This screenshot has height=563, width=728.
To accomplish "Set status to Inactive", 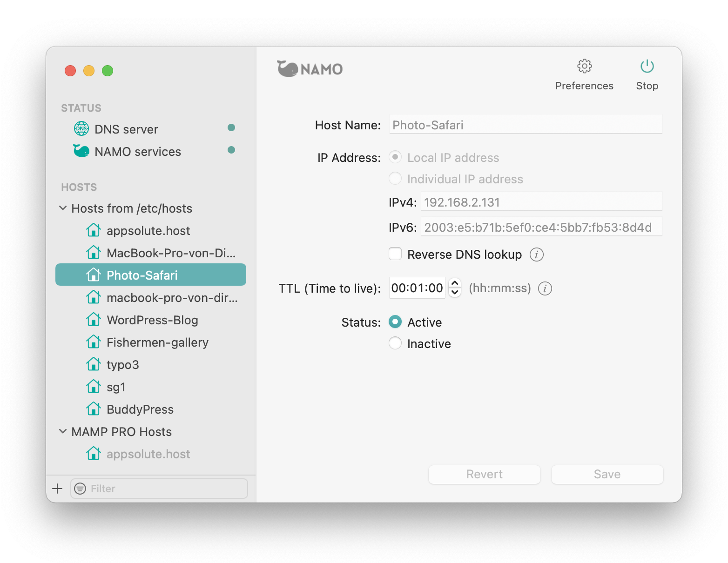I will 395,343.
